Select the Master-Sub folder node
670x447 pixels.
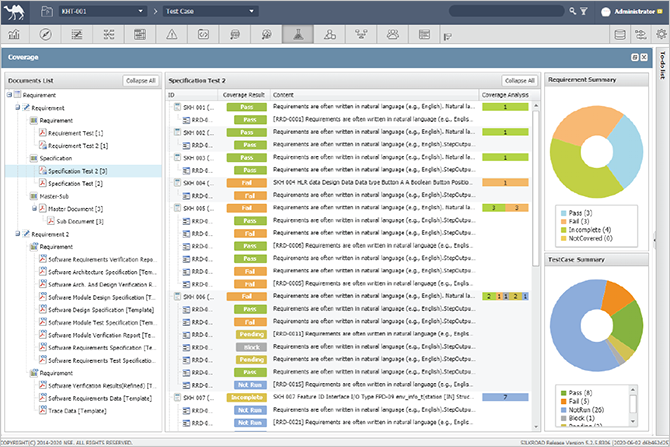pos(54,196)
